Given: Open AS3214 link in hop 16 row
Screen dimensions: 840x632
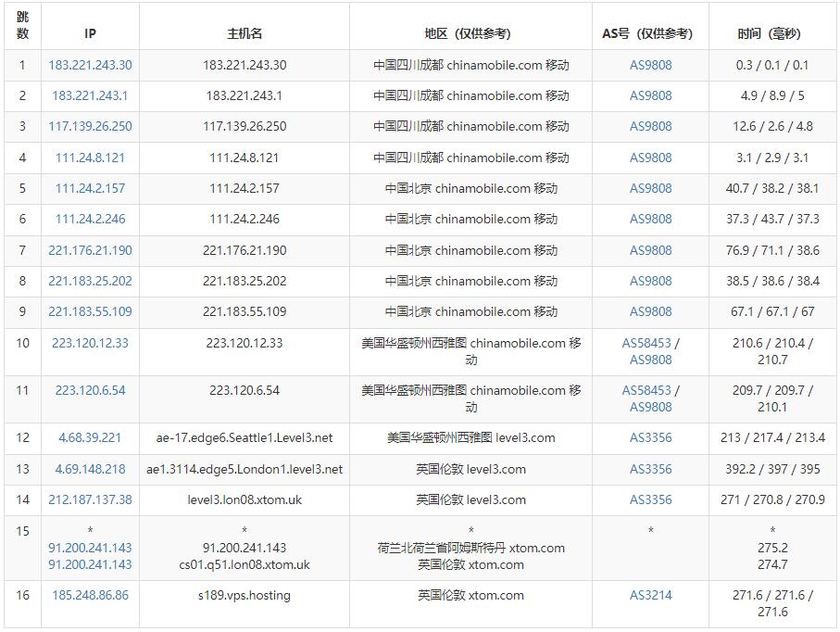Looking at the screenshot, I should (x=650, y=595).
